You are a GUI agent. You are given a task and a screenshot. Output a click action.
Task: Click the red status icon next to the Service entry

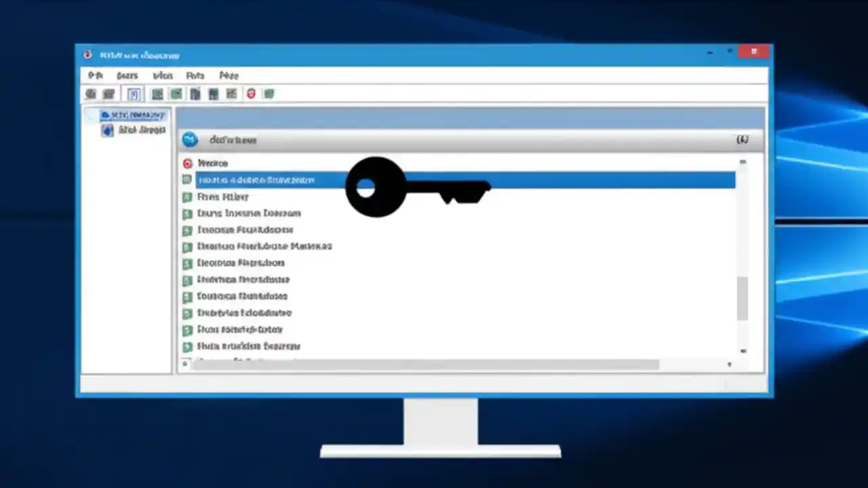click(x=187, y=163)
